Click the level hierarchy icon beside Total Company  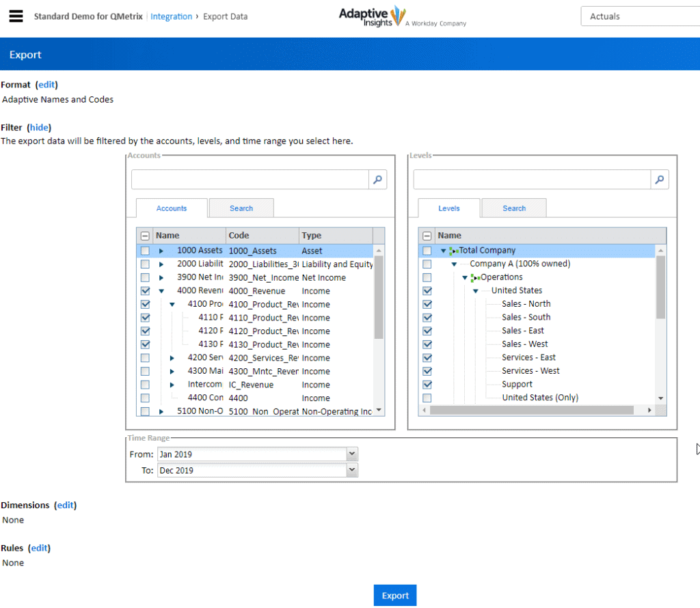(x=454, y=250)
